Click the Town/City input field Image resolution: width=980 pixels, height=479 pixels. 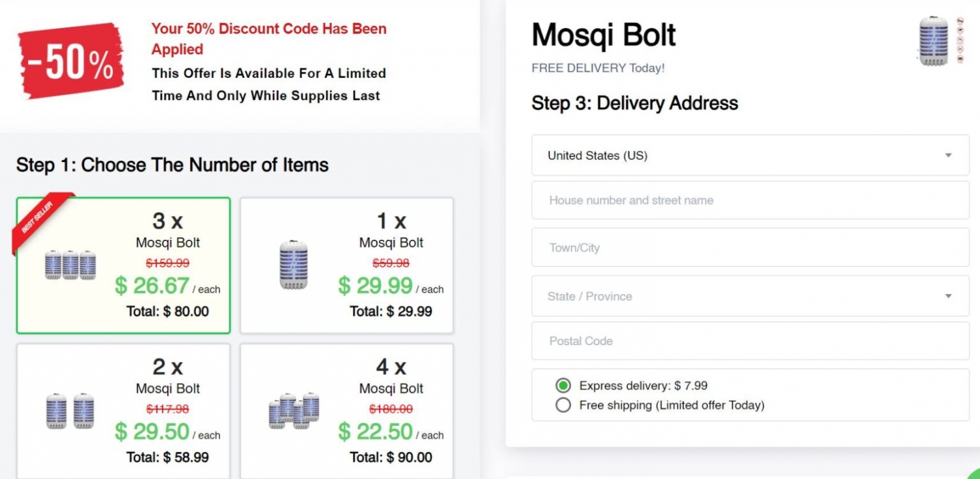tap(750, 248)
